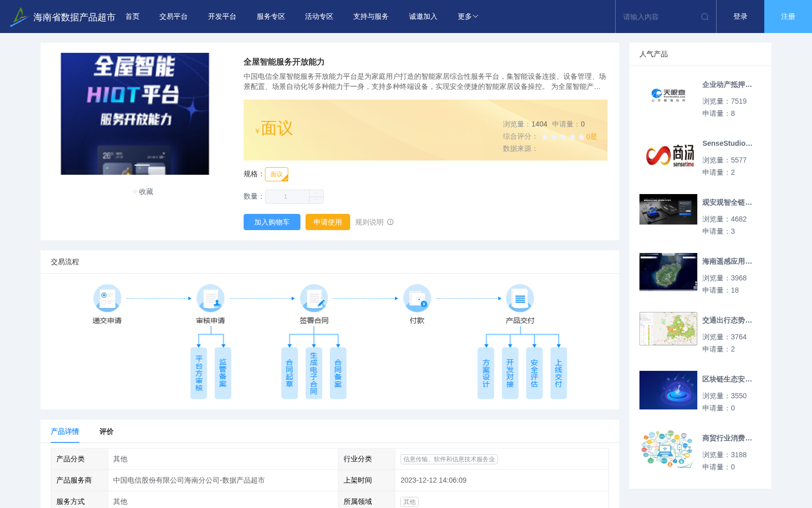Click the 安全评估 sub-step box
This screenshot has width=812, height=508.
(x=534, y=373)
